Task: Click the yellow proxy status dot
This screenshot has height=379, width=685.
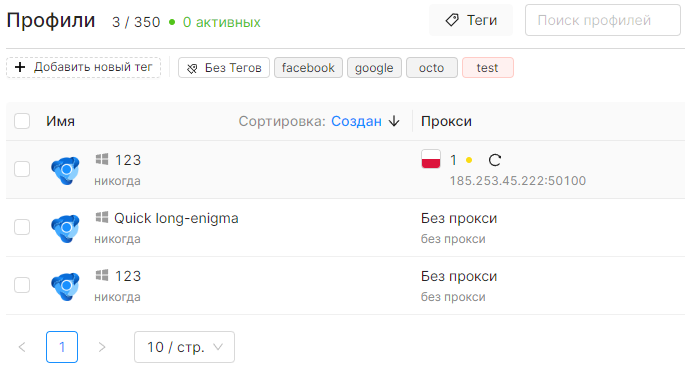Action: tap(469, 160)
